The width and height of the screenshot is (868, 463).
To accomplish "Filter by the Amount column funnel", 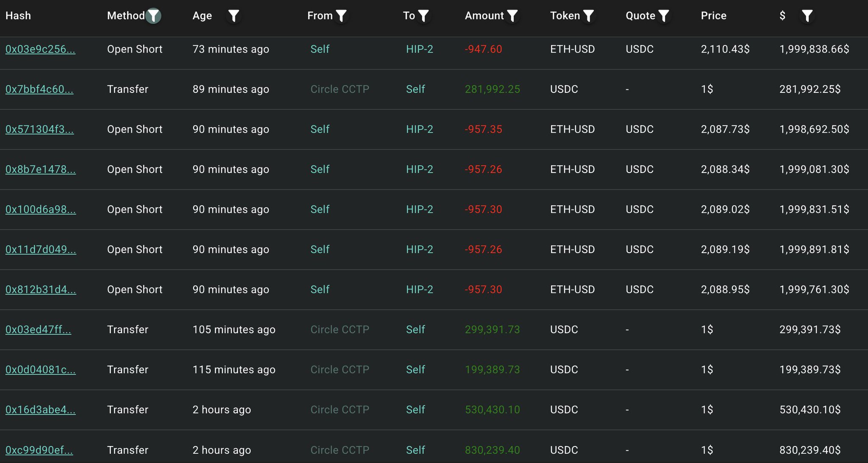I will tap(512, 16).
